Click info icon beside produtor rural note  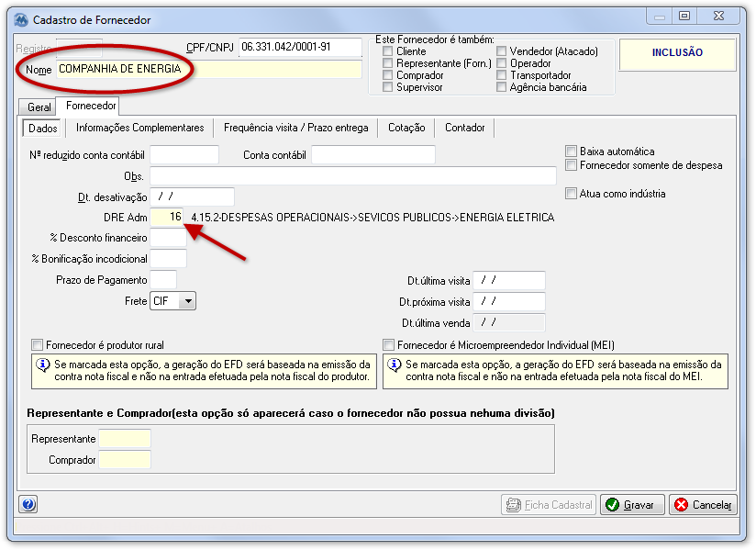click(43, 365)
